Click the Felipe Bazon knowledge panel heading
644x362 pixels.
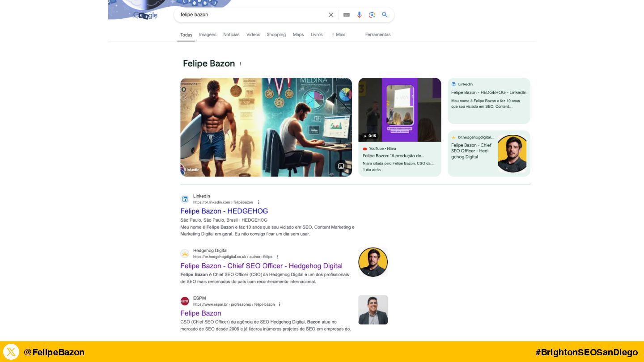(209, 63)
